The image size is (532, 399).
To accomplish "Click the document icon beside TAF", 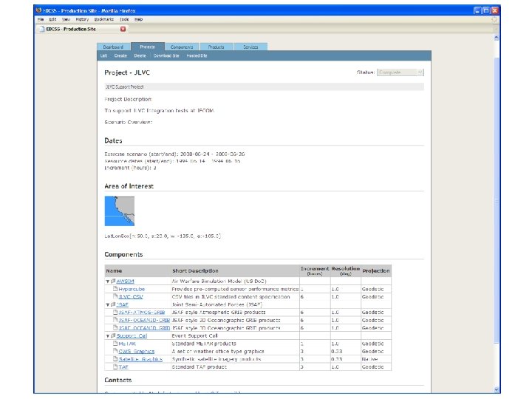I will (x=115, y=366).
